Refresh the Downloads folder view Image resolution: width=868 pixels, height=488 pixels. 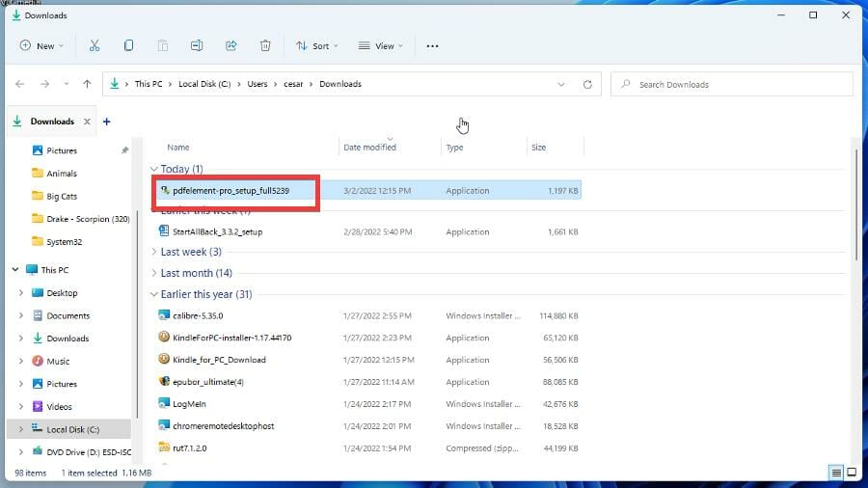point(587,85)
